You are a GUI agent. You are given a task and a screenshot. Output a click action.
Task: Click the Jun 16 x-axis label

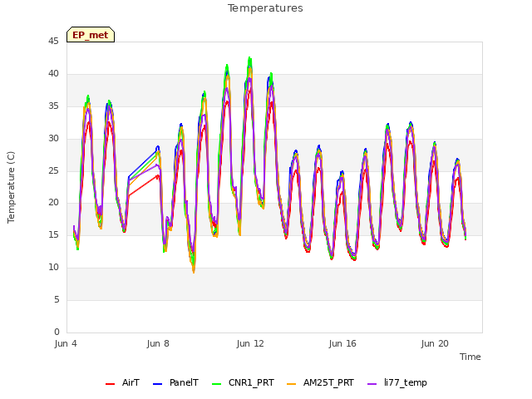tap(342, 343)
